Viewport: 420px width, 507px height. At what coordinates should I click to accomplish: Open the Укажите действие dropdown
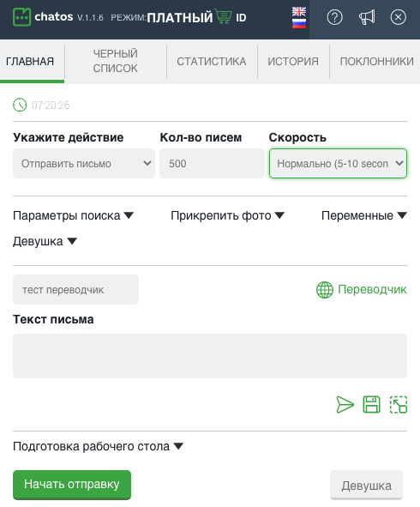coord(84,163)
